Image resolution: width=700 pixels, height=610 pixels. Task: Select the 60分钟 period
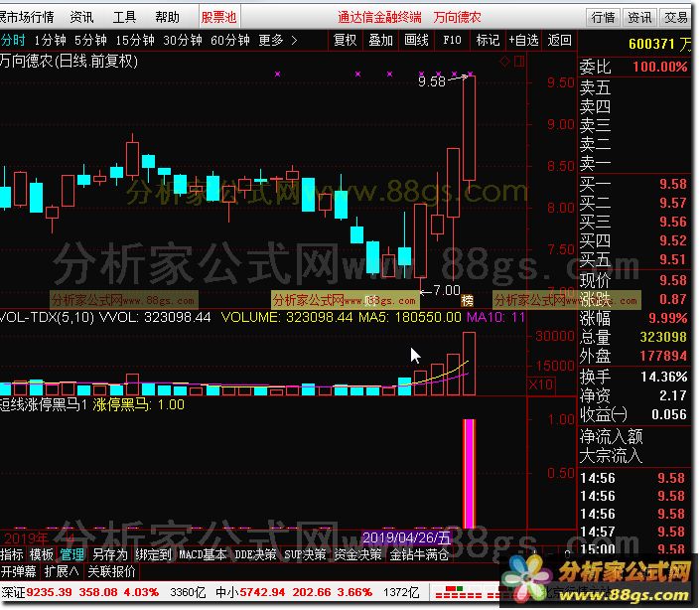tap(230, 40)
